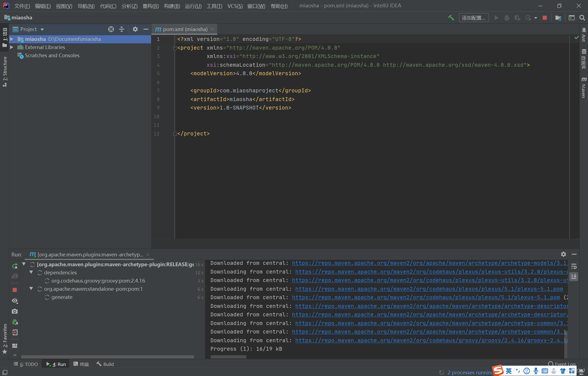The height and width of the screenshot is (376, 588).
Task: Expand the External Libraries node
Action: pos(12,47)
